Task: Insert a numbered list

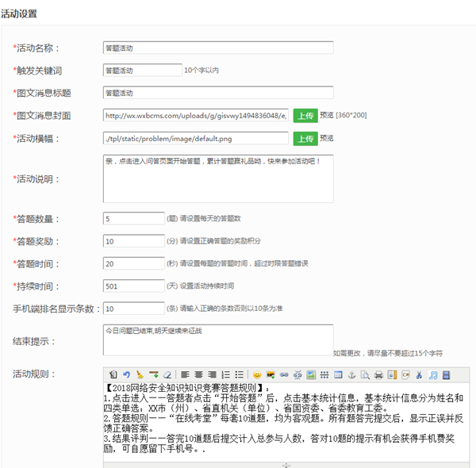Action: [x=225, y=375]
